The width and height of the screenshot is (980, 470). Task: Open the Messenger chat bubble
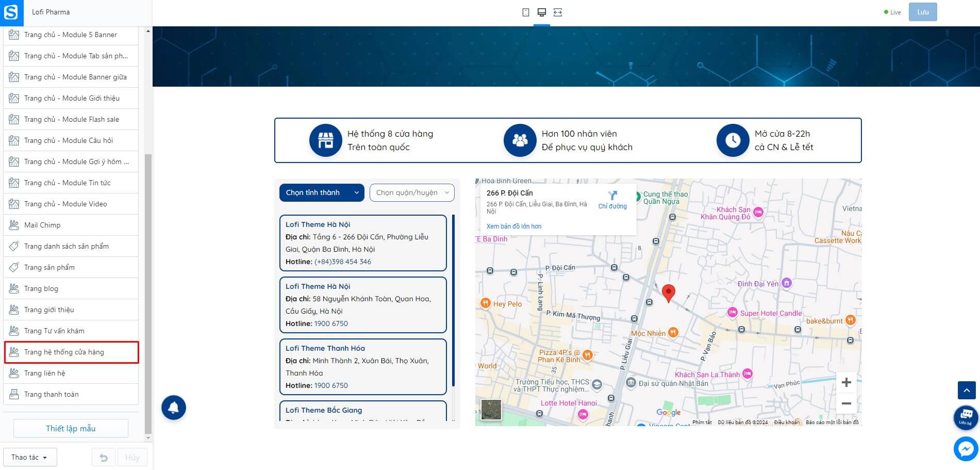coord(966,449)
